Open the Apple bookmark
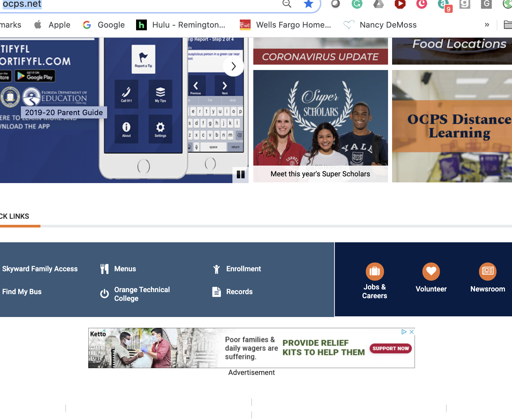This screenshot has width=512, height=420. point(52,25)
